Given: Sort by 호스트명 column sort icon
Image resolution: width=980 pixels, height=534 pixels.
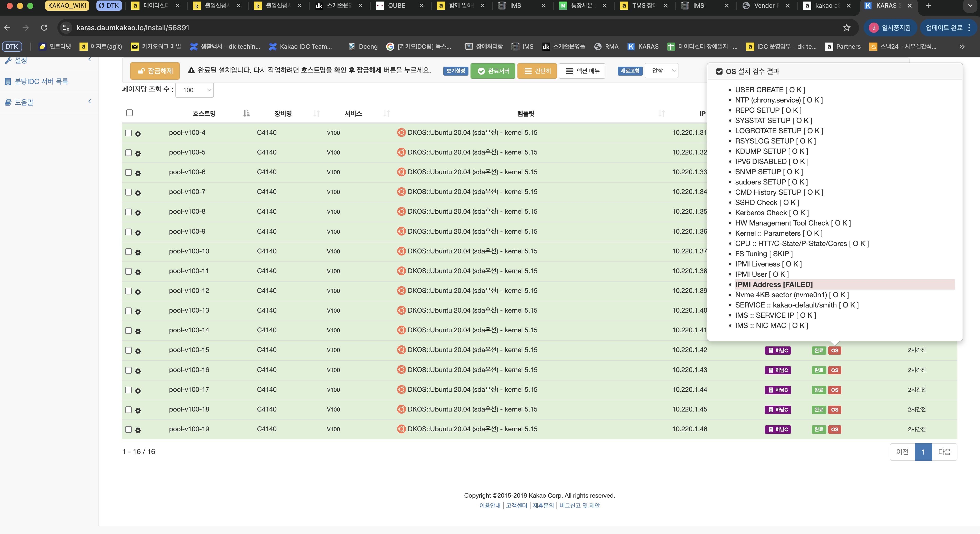Looking at the screenshot, I should pos(246,113).
